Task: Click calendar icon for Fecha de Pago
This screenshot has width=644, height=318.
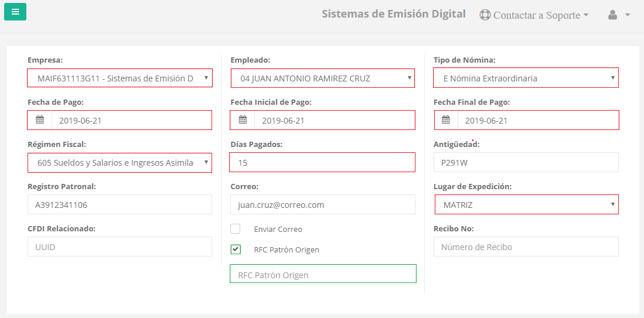Action: tap(40, 120)
